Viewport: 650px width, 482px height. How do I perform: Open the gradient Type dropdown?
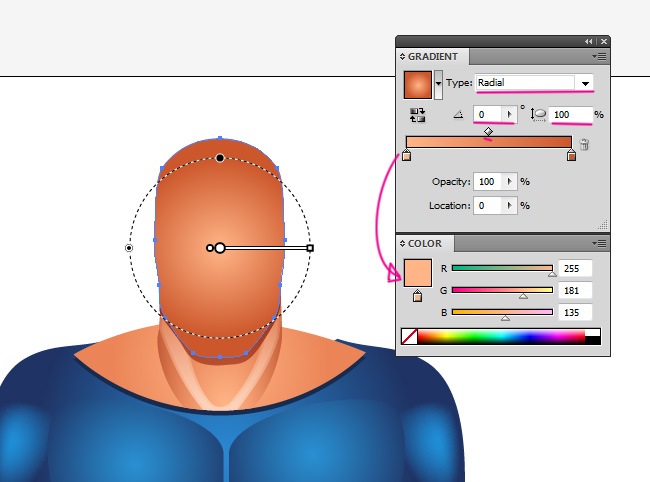pos(585,83)
